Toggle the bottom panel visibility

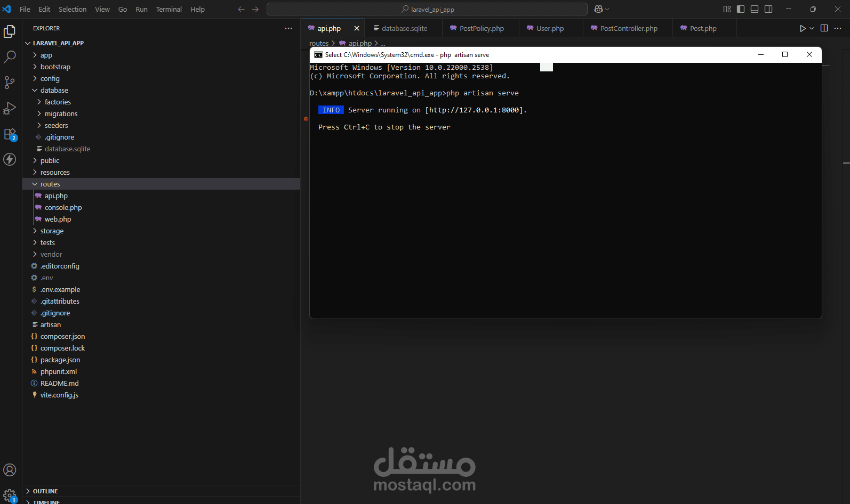755,9
